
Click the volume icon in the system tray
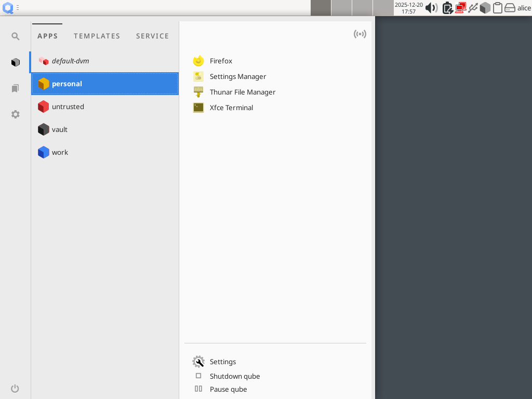431,8
